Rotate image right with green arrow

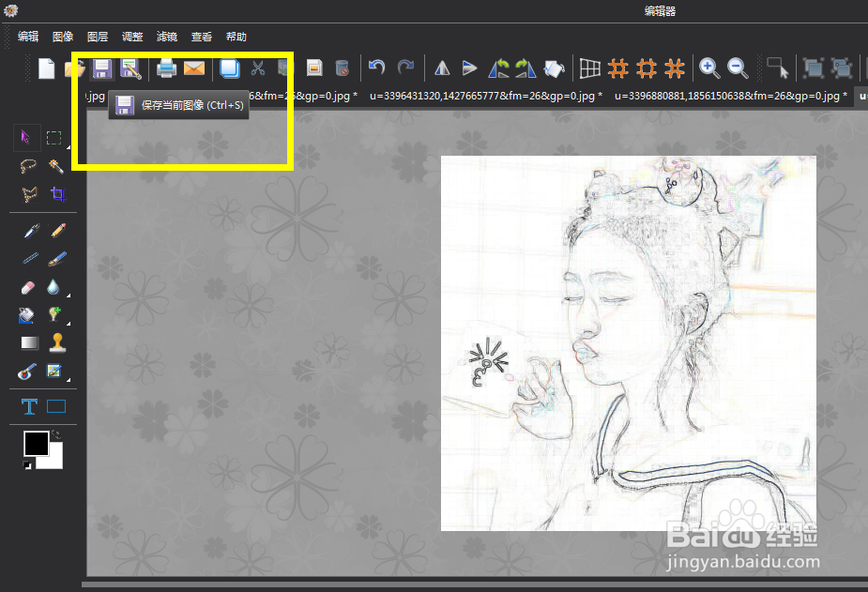[x=525, y=68]
